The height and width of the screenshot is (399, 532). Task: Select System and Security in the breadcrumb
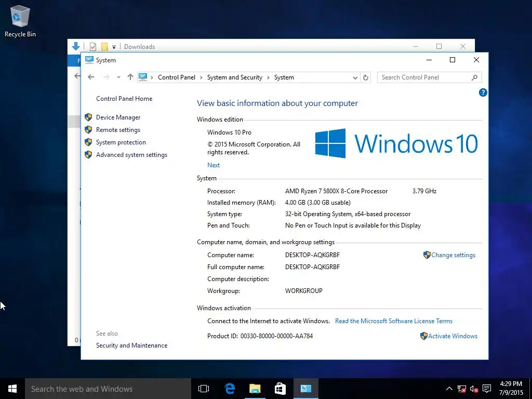(235, 77)
